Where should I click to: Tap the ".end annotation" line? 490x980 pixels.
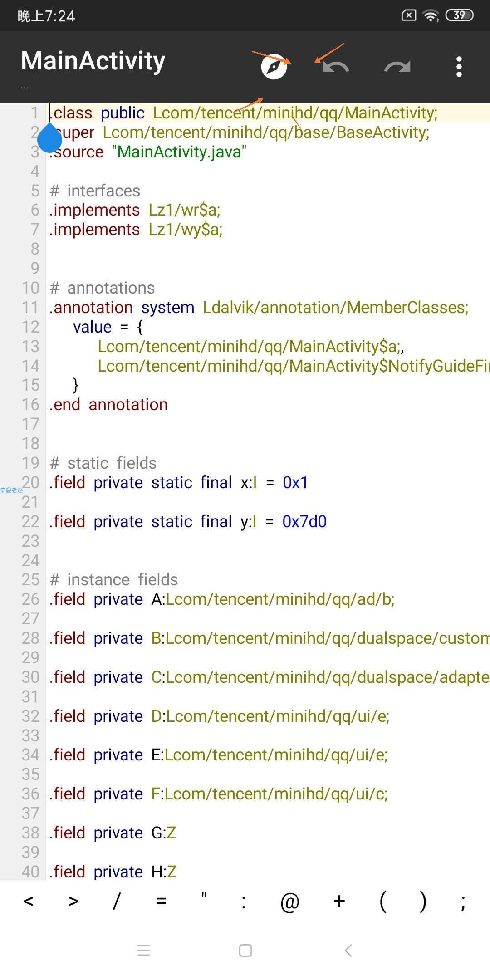[x=108, y=404]
